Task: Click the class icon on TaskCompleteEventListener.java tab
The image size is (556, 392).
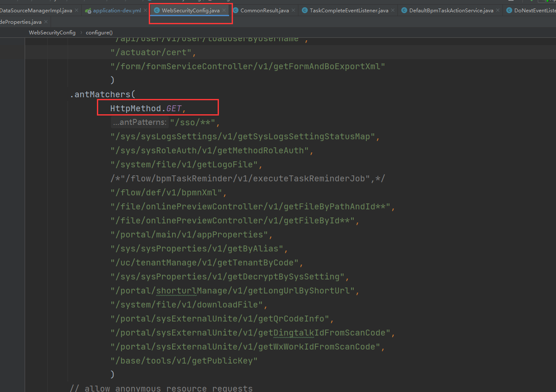Action: (305, 11)
